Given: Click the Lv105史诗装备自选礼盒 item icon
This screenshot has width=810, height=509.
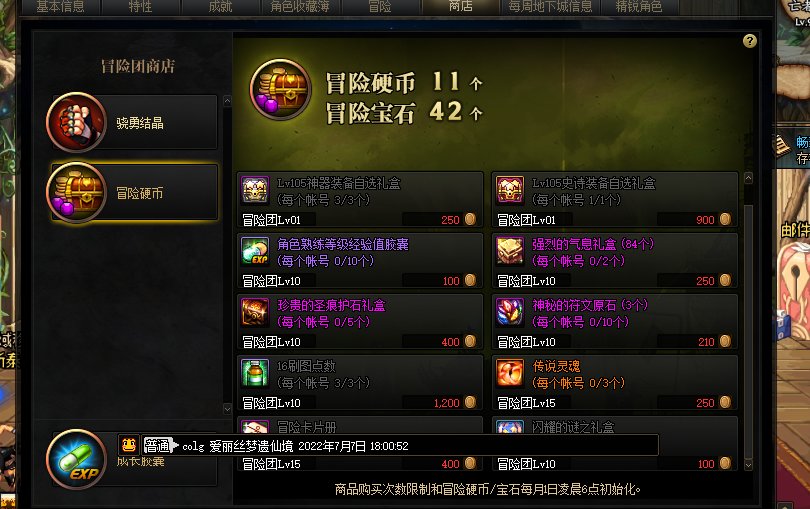Looking at the screenshot, I should coord(510,190).
